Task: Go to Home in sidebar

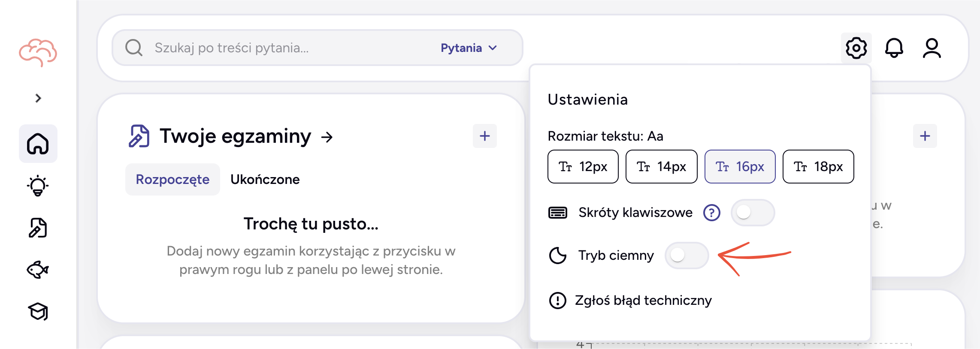Action: point(38,144)
